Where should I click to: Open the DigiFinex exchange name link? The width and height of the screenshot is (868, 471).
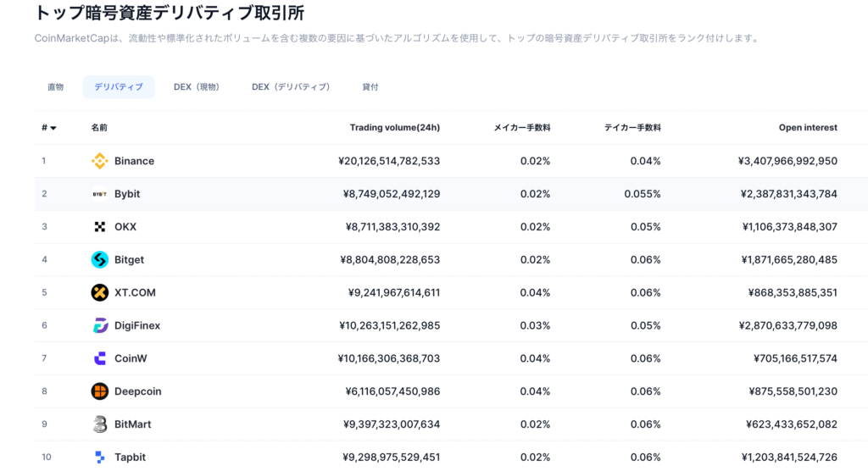pos(137,326)
